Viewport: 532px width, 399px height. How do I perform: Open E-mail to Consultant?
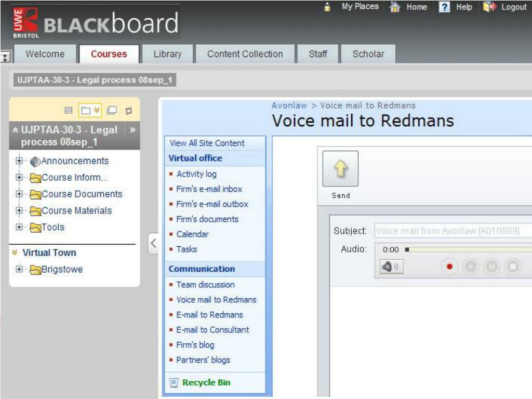(212, 330)
